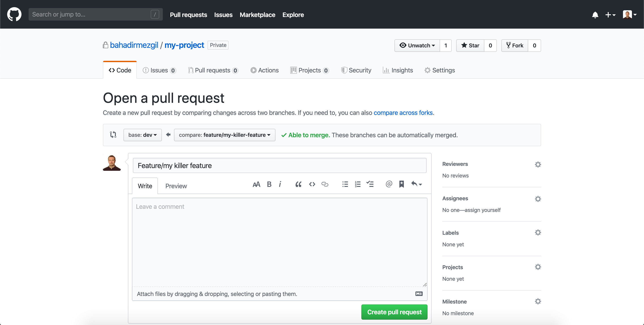Open the base branch dropdown
Image resolution: width=644 pixels, height=325 pixels.
pyautogui.click(x=142, y=135)
